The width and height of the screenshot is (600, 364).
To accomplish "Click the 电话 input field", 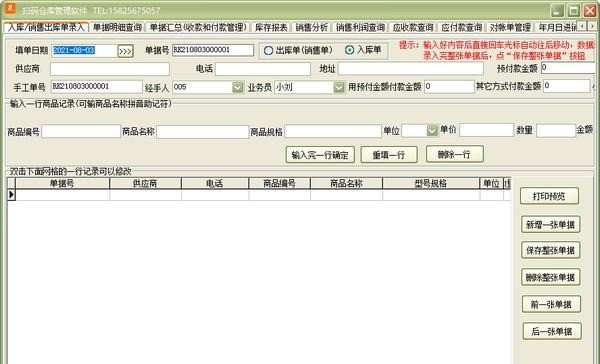I will click(263, 69).
